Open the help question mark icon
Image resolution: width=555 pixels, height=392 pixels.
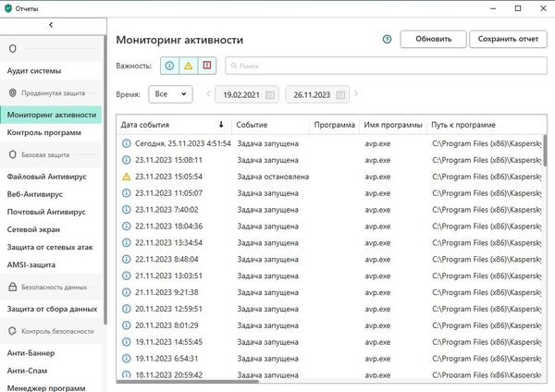tap(388, 39)
